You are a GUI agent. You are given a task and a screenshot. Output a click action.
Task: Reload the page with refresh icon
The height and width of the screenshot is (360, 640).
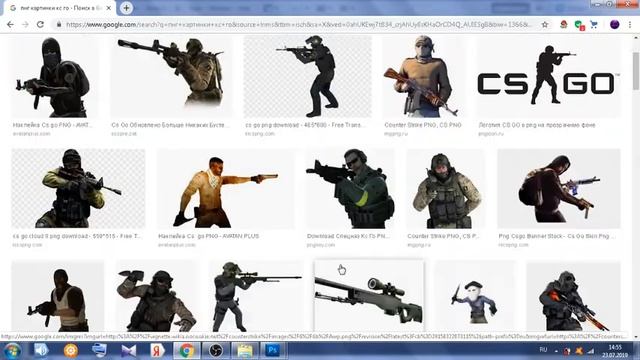pos(40,24)
